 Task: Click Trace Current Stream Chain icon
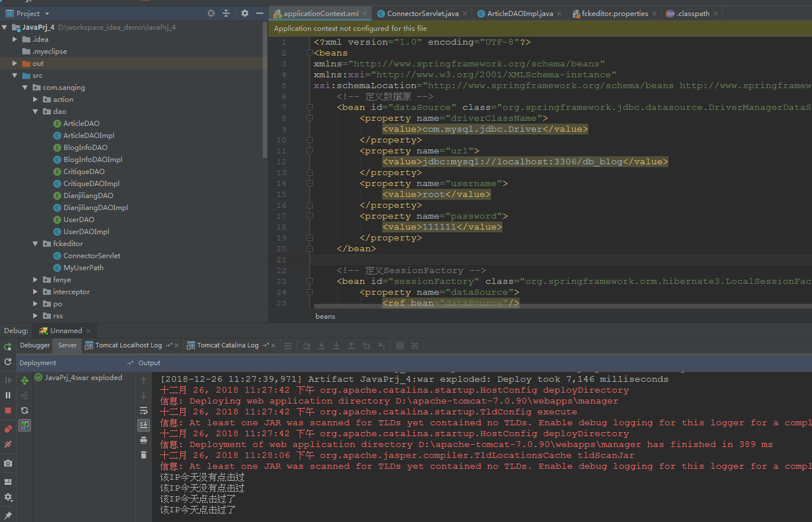(415, 346)
